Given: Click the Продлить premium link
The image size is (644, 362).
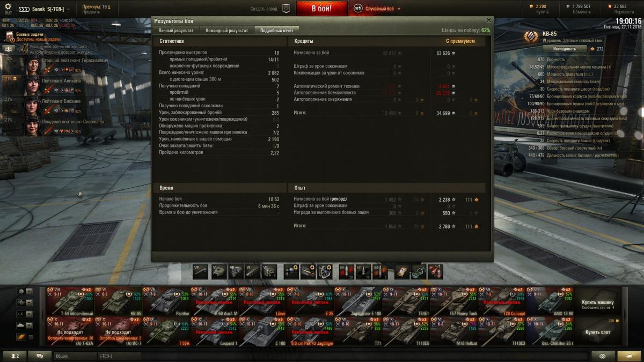Looking at the screenshot, I should 91,12.
